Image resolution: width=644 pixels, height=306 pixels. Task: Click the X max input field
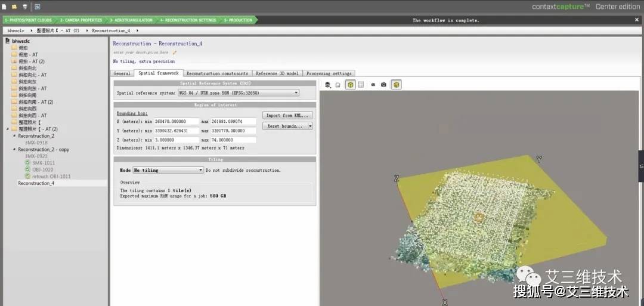(x=234, y=122)
